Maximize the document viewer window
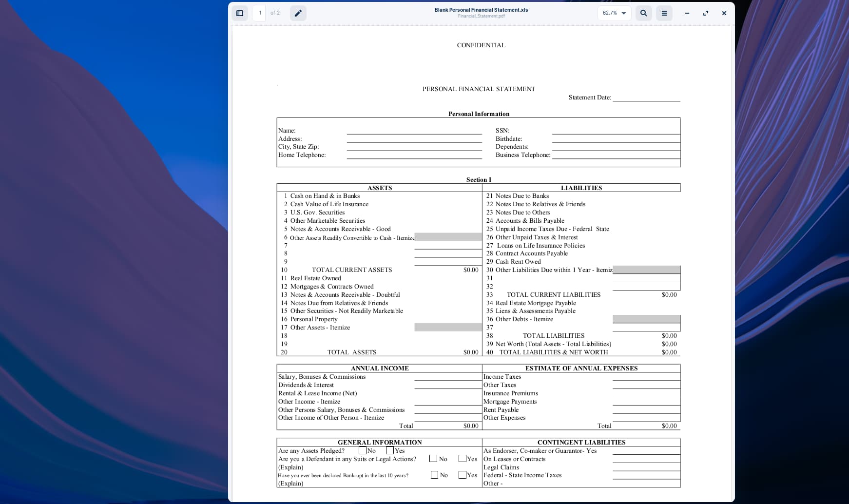Viewport: 849px width, 504px height. pos(705,13)
